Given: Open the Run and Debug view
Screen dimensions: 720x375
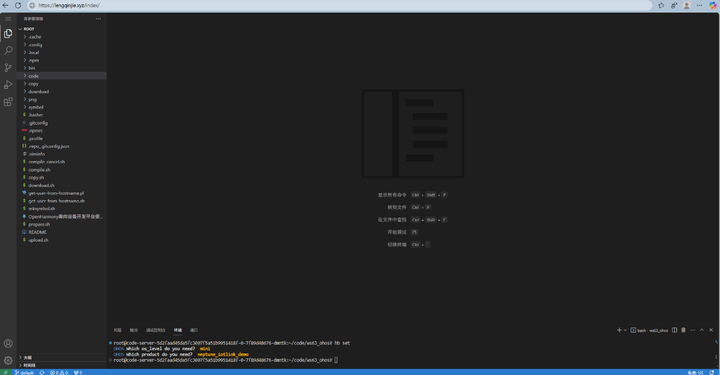Looking at the screenshot, I should tap(8, 84).
